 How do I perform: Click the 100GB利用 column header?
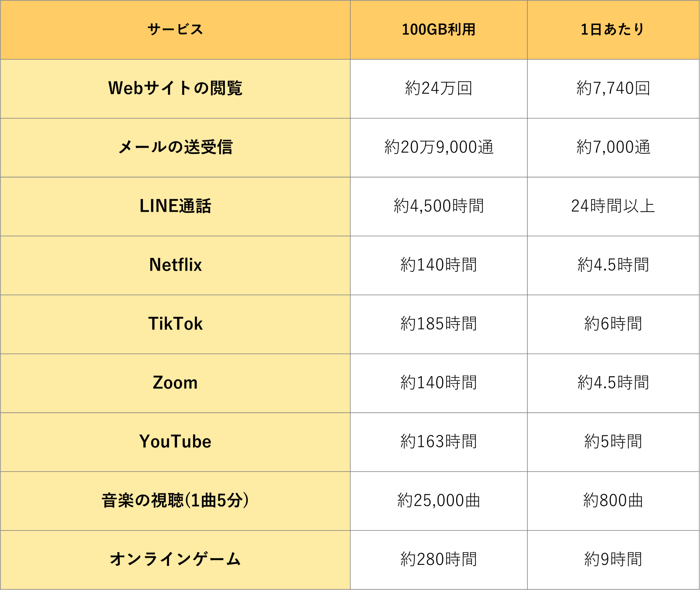point(438,30)
